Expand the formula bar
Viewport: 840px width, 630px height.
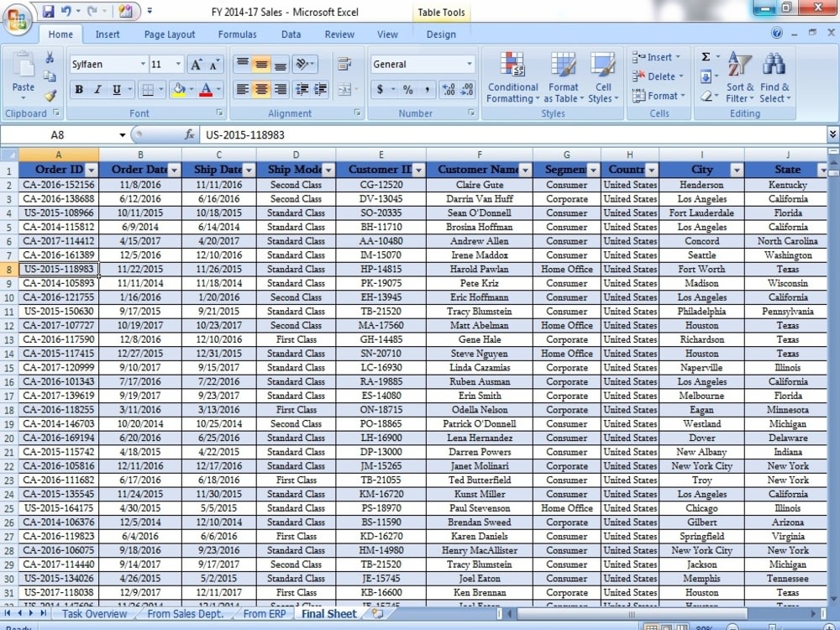(832, 134)
